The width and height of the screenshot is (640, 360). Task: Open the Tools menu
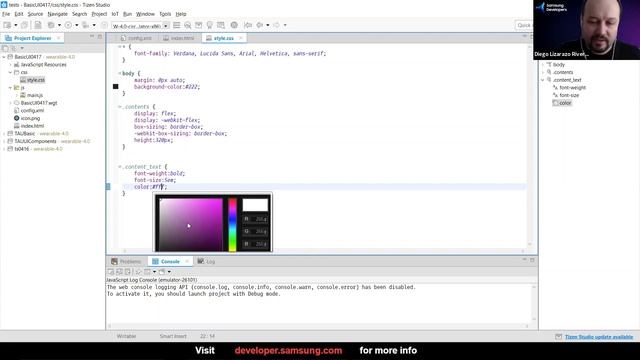click(x=165, y=14)
